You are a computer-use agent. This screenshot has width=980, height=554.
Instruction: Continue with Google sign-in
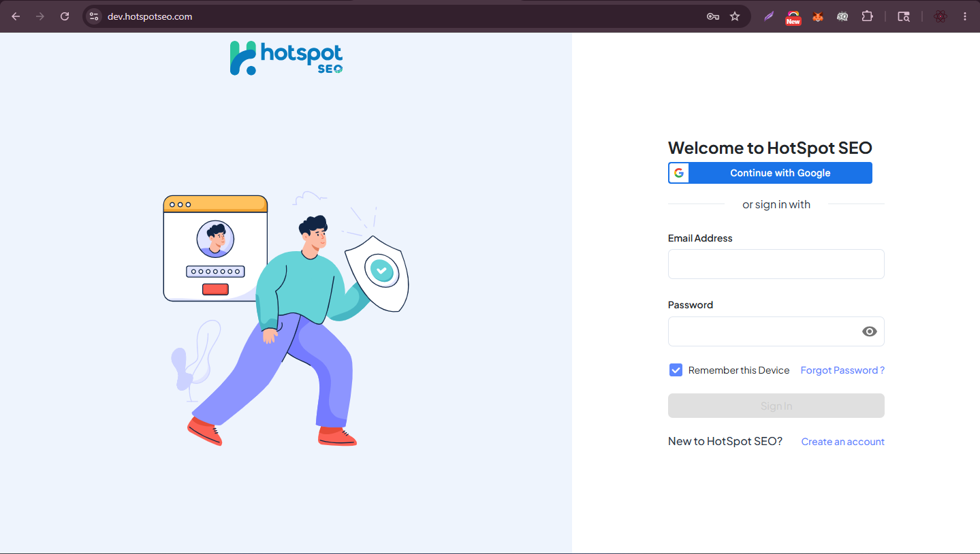coord(770,173)
